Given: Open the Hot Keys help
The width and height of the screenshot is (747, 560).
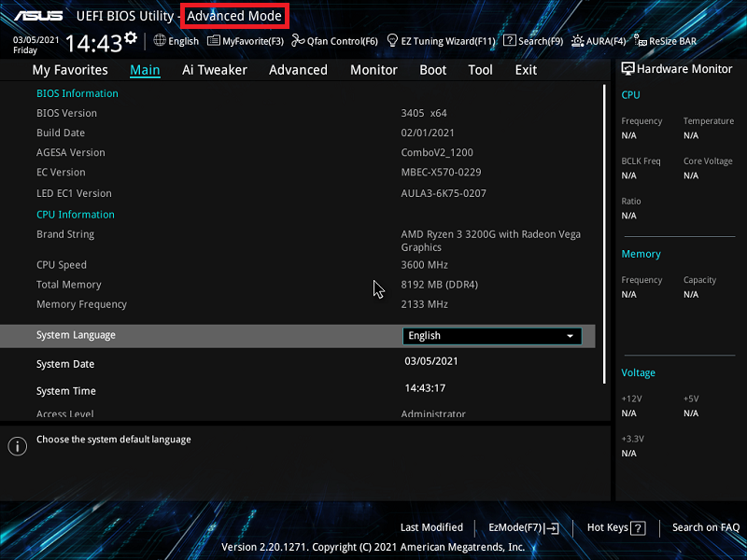Looking at the screenshot, I should click(615, 527).
